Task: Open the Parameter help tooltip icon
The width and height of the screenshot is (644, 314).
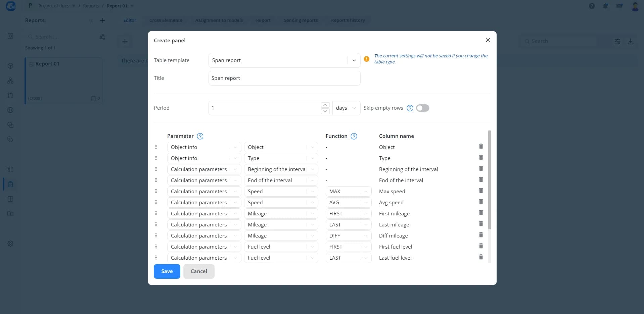Action: tap(200, 136)
